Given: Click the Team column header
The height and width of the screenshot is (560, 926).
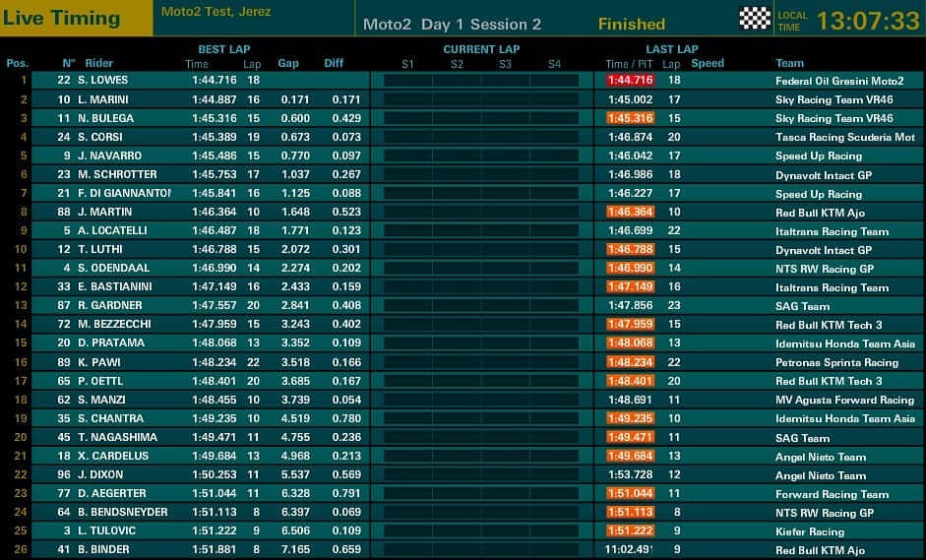Looking at the screenshot, I should click(789, 63).
